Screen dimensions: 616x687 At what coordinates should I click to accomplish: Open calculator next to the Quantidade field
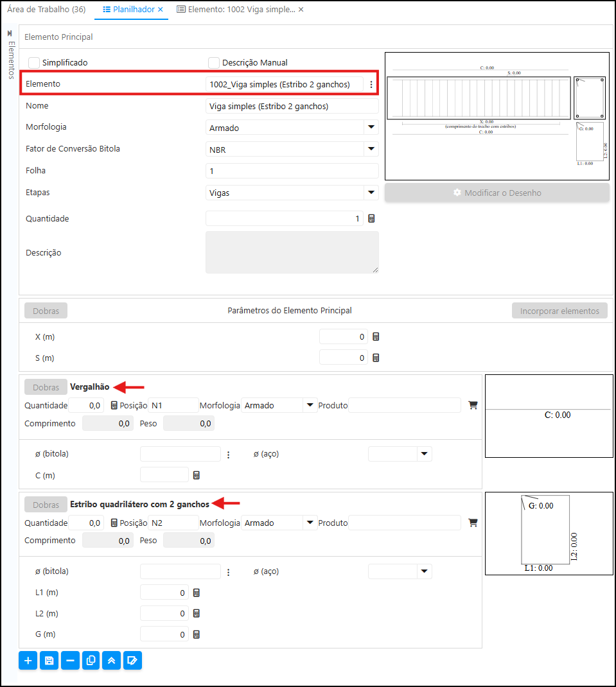tap(371, 218)
